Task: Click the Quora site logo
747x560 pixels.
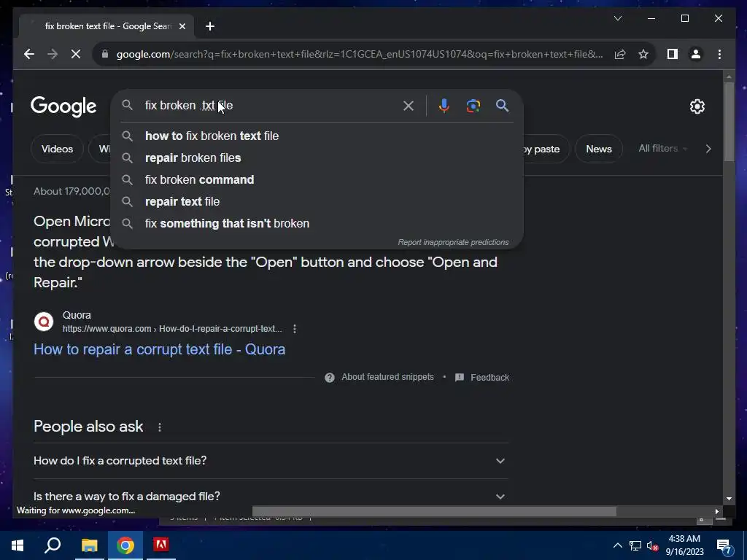Action: click(x=44, y=322)
